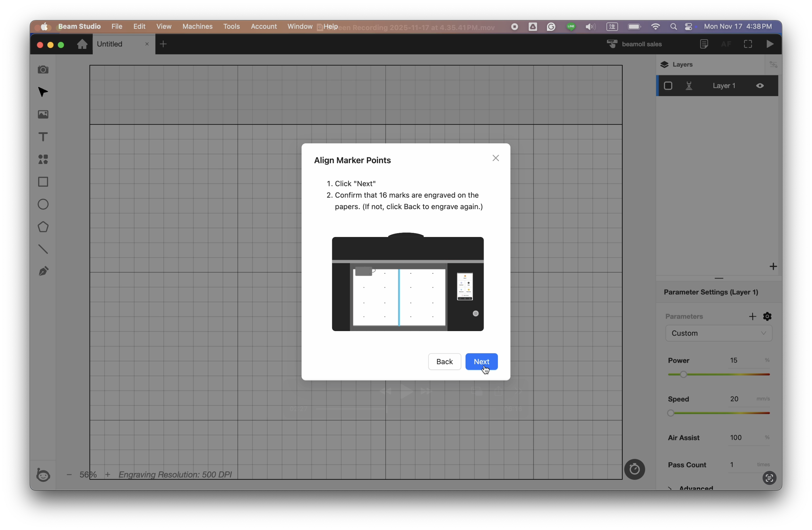Open the Custom parameters dropdown
Viewport: 812px width, 530px height.
point(719,333)
